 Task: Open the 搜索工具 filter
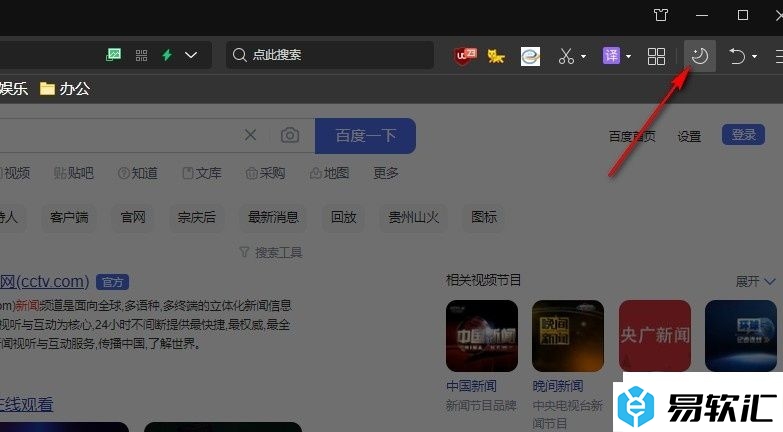(x=271, y=253)
